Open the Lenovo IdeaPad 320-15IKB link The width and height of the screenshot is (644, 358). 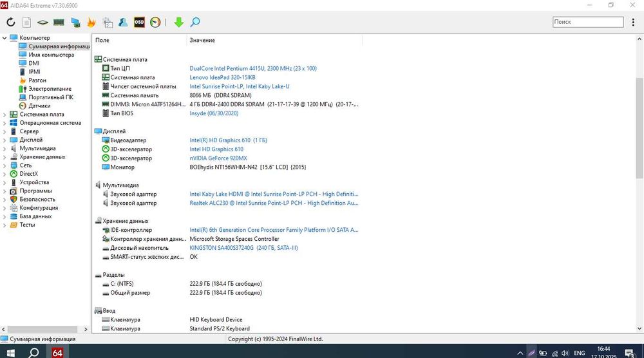222,78
